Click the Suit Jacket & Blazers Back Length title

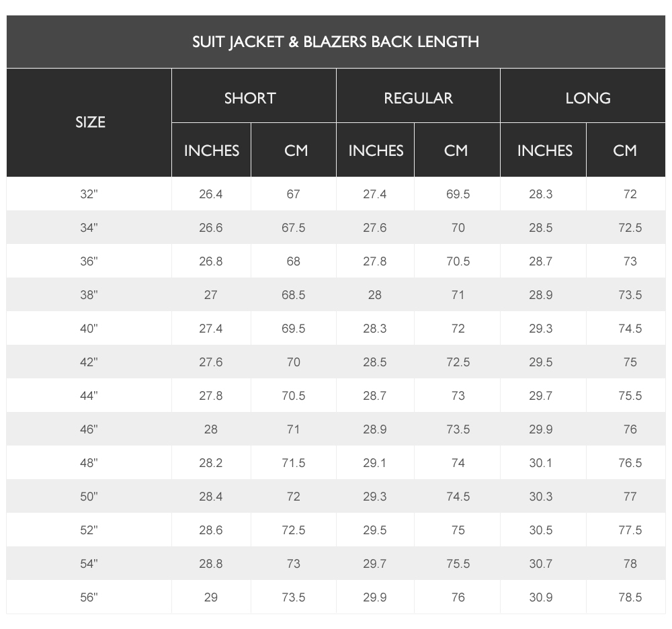pos(335,42)
